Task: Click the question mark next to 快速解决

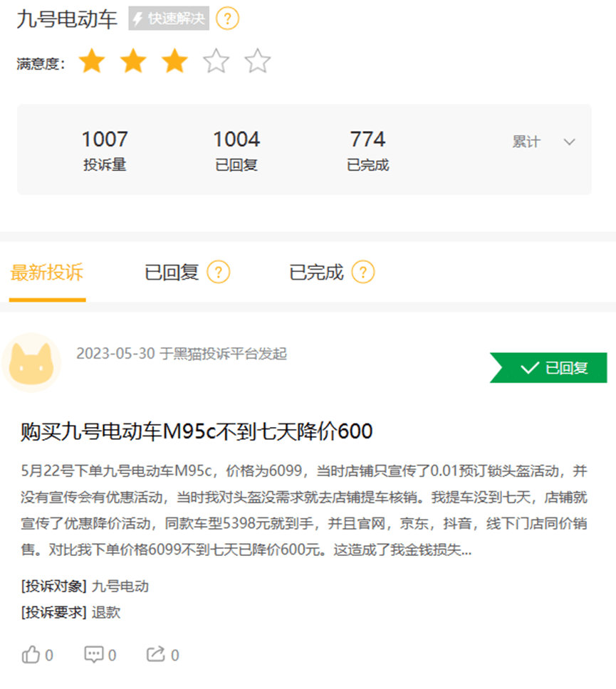Action: click(227, 19)
